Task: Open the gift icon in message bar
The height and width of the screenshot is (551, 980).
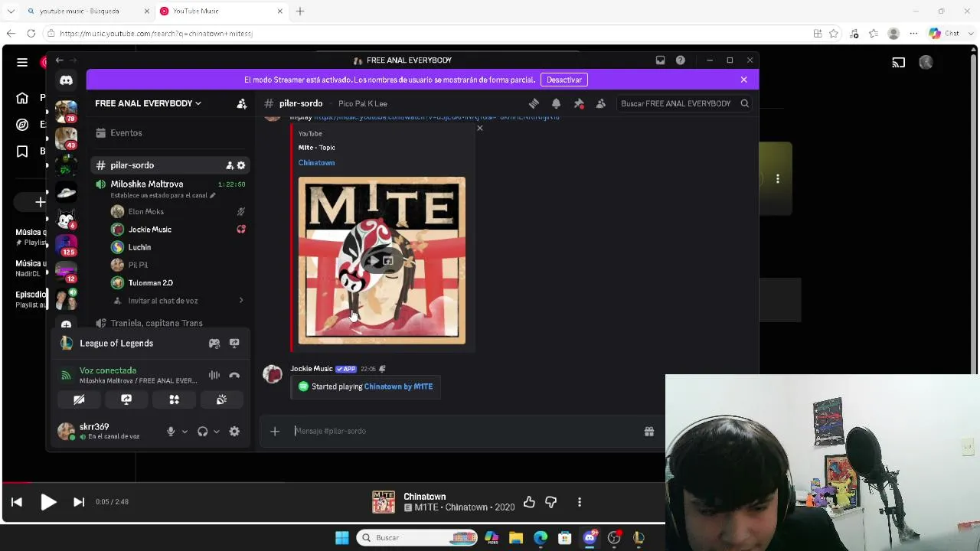Action: [x=649, y=432]
